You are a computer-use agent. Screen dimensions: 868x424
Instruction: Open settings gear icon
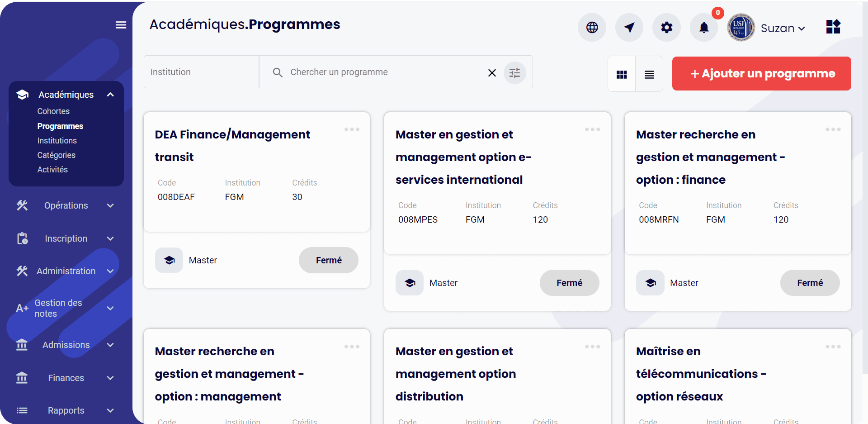click(666, 28)
